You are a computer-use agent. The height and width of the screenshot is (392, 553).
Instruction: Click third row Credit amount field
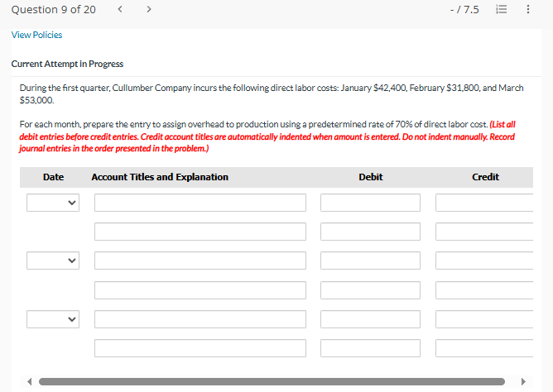pos(484,261)
